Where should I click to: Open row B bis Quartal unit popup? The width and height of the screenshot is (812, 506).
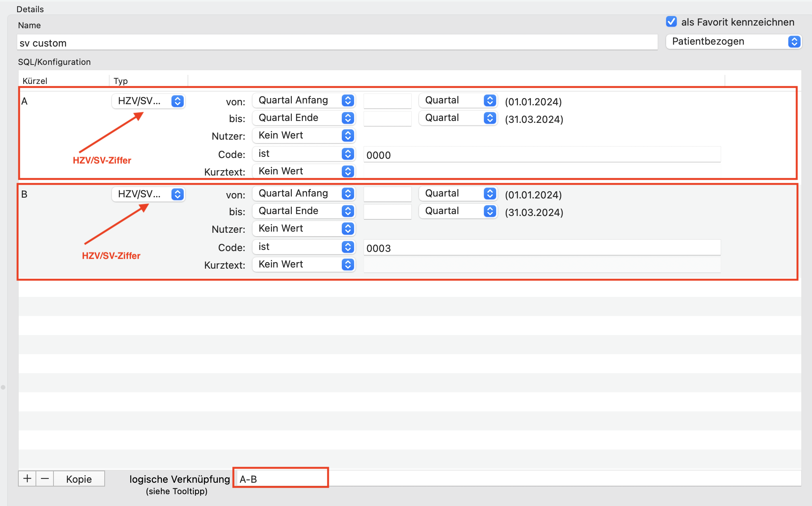[458, 211]
